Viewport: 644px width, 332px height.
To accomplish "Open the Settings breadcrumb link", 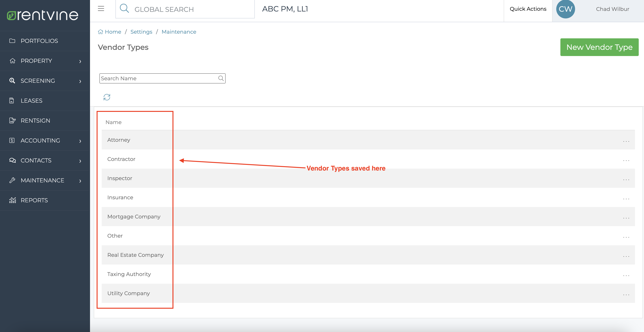I will 141,32.
